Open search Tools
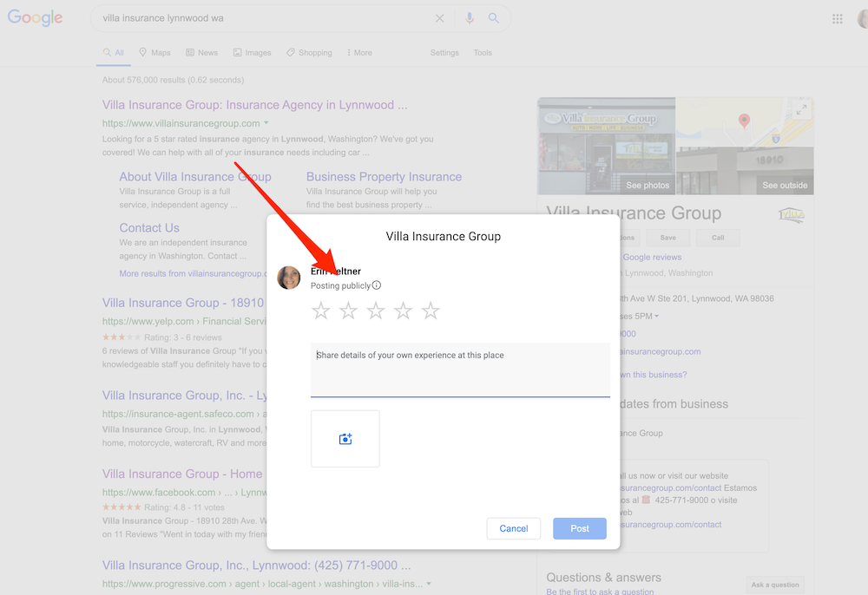The image size is (868, 595). 483,53
